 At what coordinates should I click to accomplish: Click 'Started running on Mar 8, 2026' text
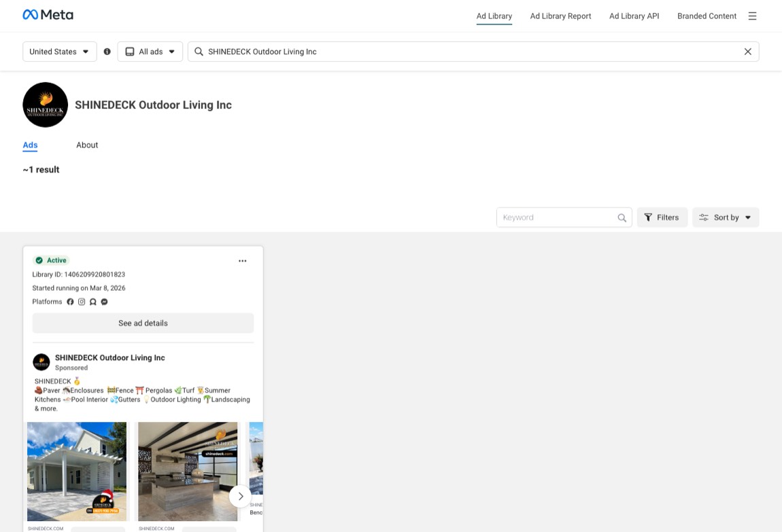[x=79, y=288]
